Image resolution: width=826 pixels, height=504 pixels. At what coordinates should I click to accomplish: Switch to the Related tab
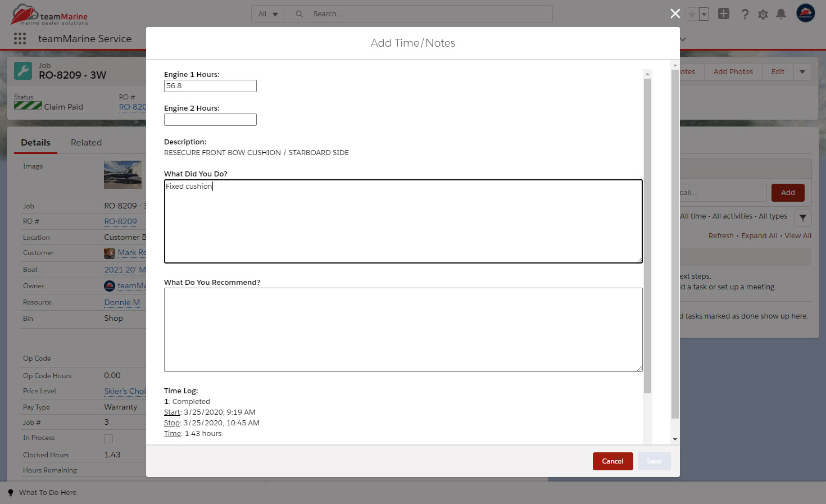pos(86,142)
